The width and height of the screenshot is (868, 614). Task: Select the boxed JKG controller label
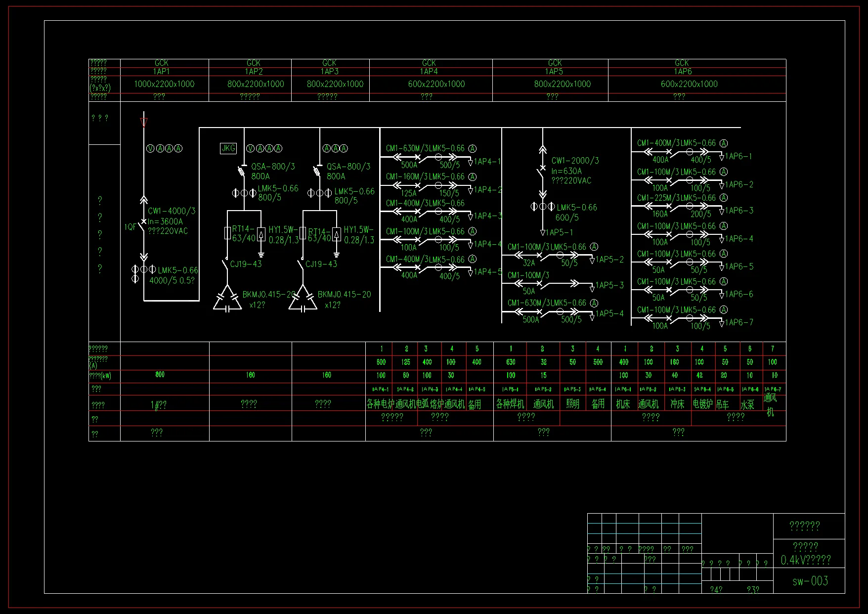click(x=228, y=148)
